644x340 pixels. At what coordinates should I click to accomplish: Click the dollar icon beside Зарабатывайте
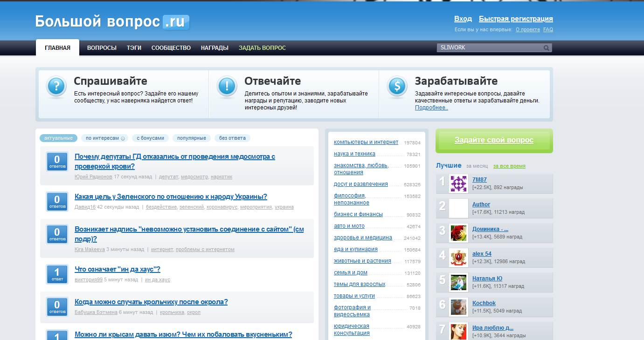point(397,87)
